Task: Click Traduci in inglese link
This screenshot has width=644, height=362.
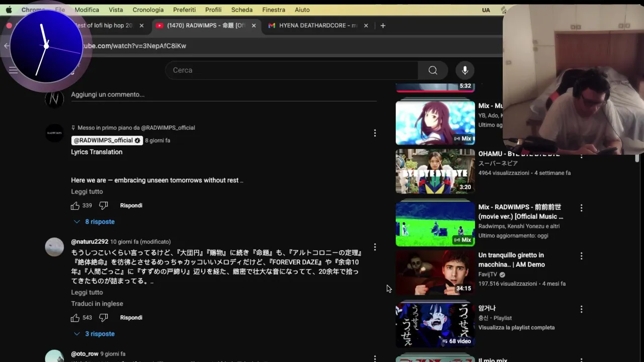Action: (97, 304)
